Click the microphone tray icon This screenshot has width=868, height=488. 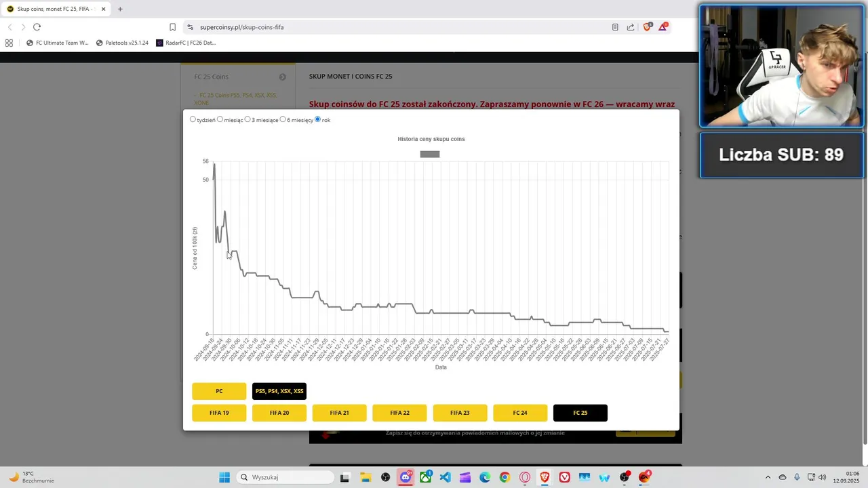click(x=797, y=477)
